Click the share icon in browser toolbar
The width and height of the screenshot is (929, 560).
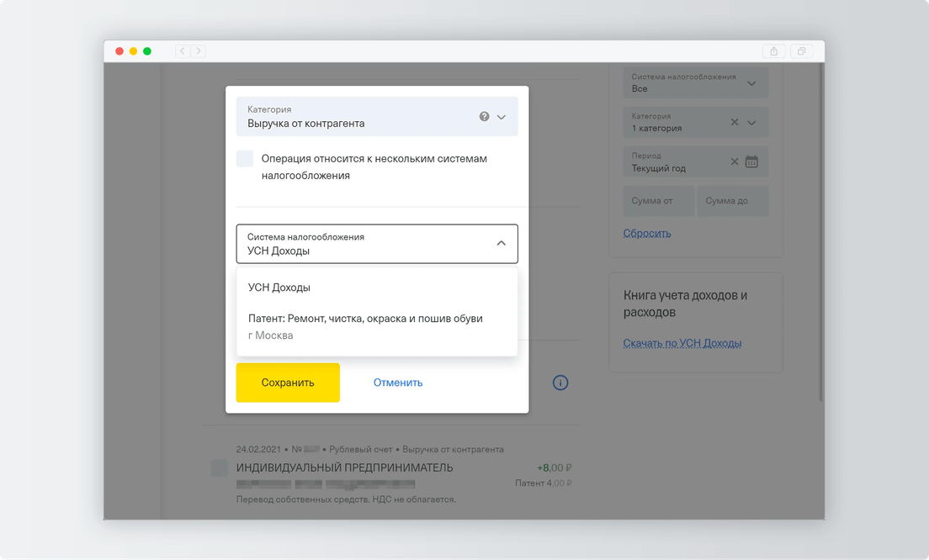(774, 51)
